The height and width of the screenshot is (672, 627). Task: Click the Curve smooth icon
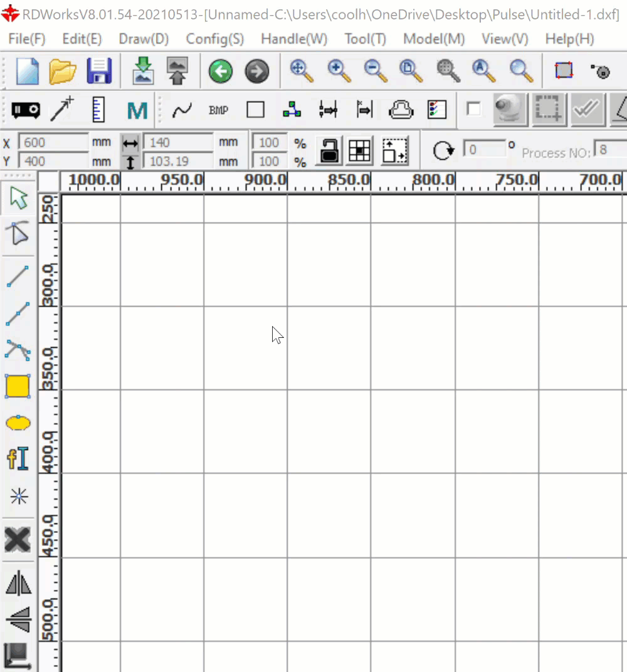182,110
